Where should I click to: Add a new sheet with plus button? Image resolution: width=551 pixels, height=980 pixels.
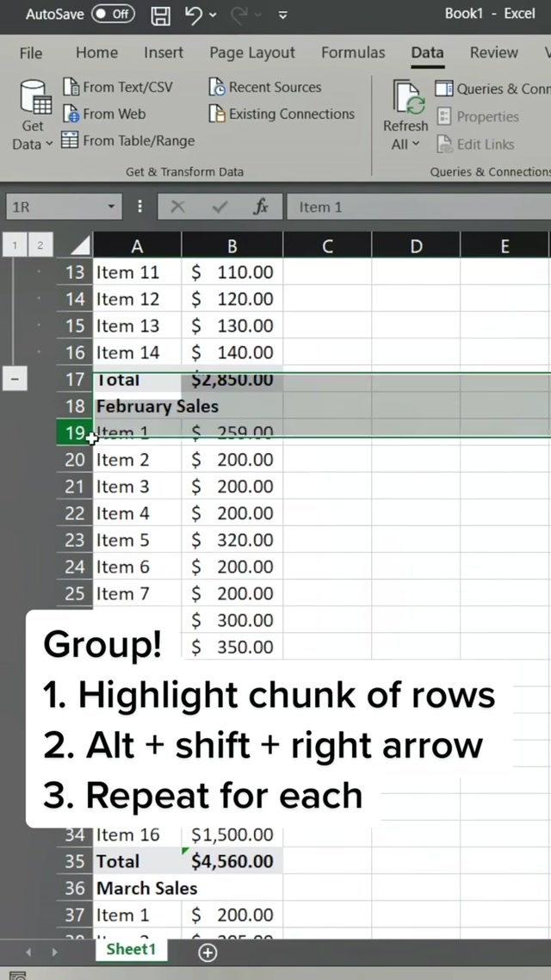coord(207,952)
